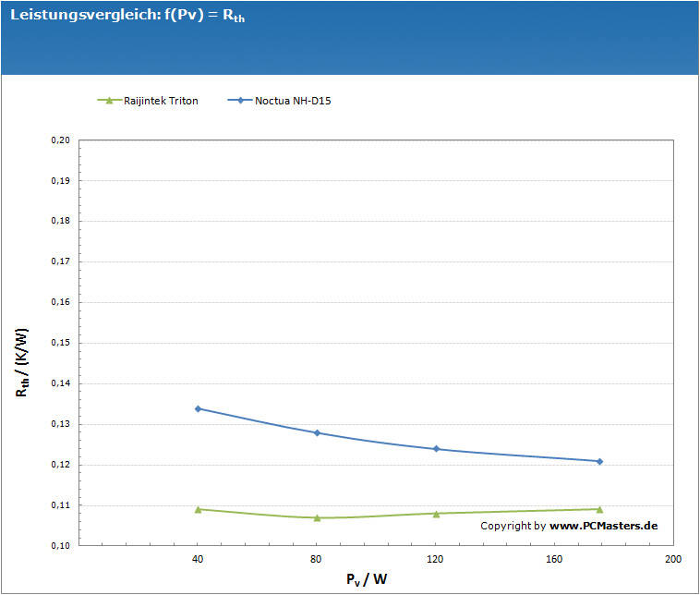
Task: Click the chart title Leistungsvergleich: f(Pv) = Rth
Action: [x=127, y=15]
